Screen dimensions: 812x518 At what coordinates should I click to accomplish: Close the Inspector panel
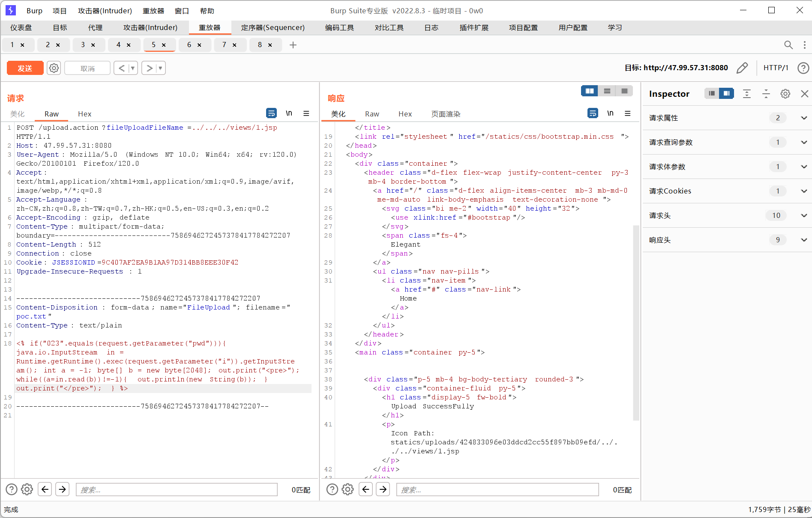804,94
